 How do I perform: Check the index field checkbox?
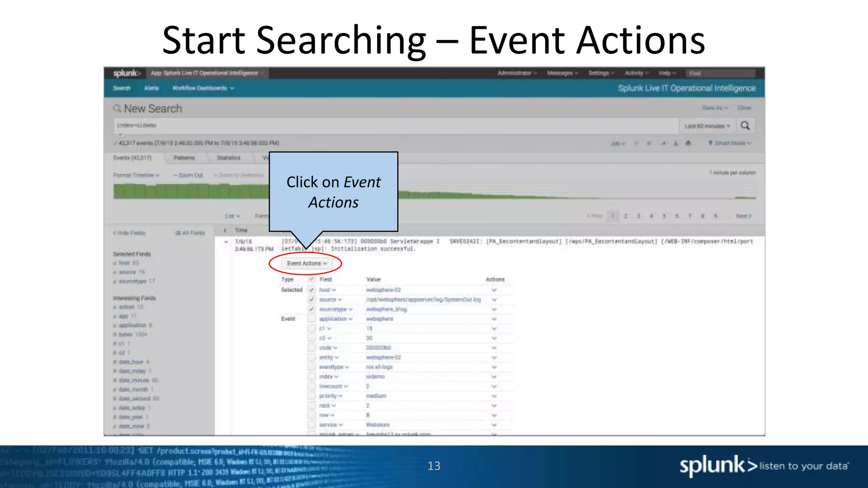(312, 377)
